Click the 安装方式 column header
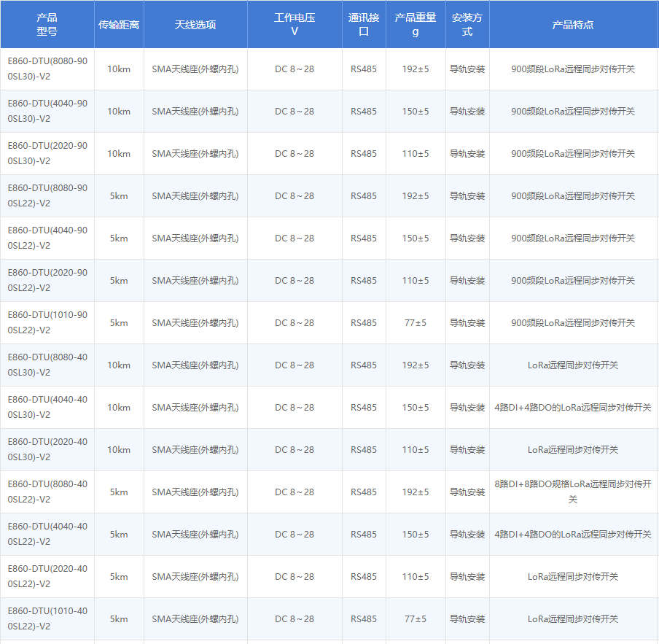The height and width of the screenshot is (644, 659). pos(467,24)
